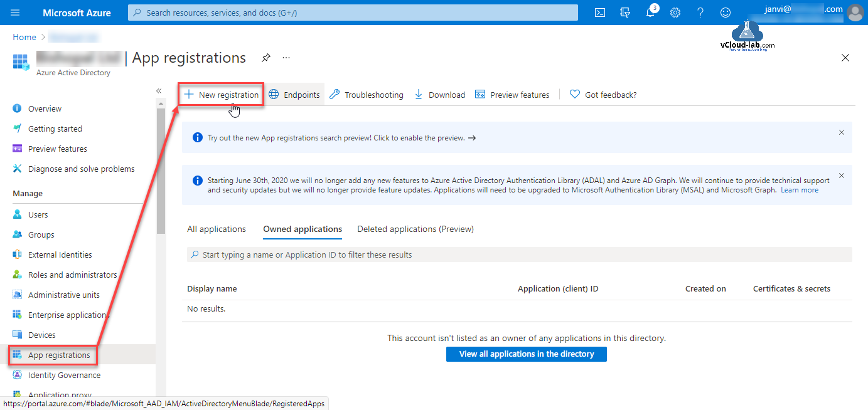Click the Certificates & secrets column header

[x=791, y=289]
